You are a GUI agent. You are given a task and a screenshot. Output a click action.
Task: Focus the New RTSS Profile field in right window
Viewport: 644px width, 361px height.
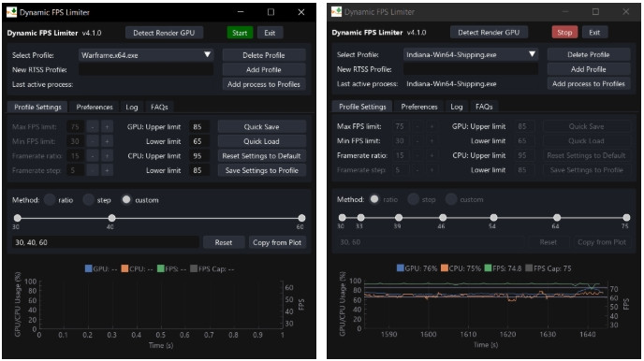point(471,69)
